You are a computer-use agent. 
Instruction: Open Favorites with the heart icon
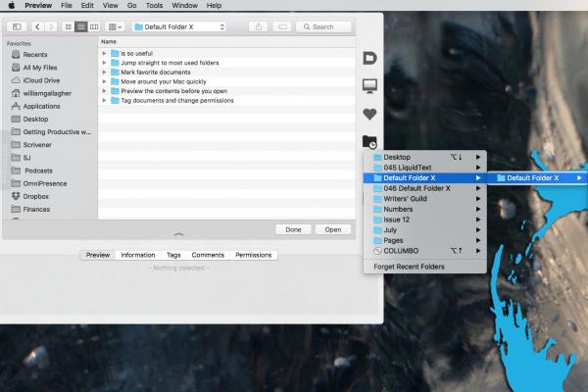point(369,114)
